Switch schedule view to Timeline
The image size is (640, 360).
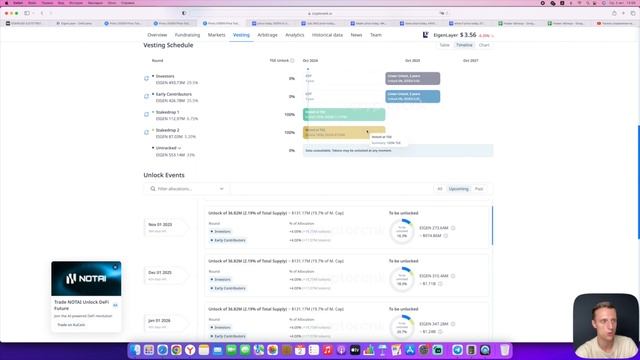(464, 45)
